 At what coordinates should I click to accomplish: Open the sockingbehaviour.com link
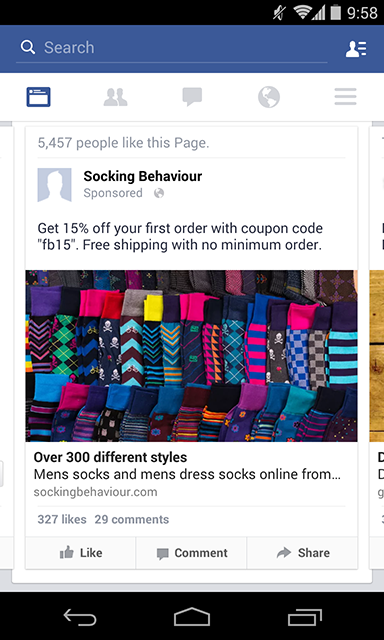95,492
